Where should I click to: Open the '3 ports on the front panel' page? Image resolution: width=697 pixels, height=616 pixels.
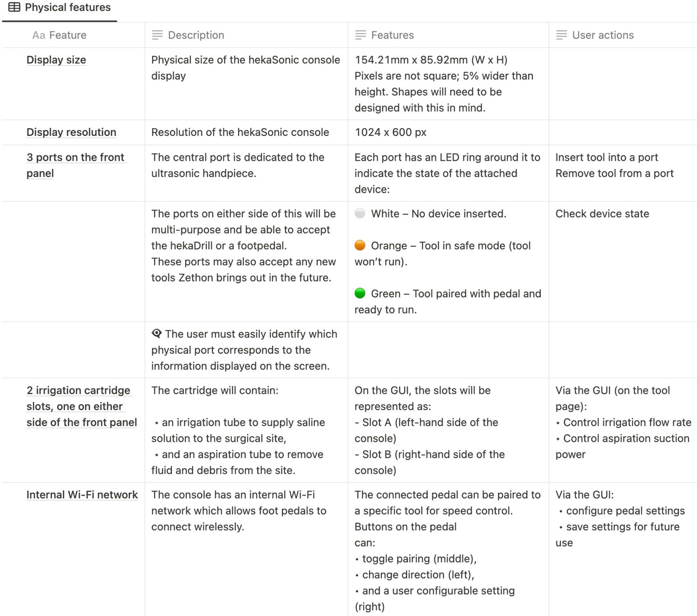(x=75, y=158)
